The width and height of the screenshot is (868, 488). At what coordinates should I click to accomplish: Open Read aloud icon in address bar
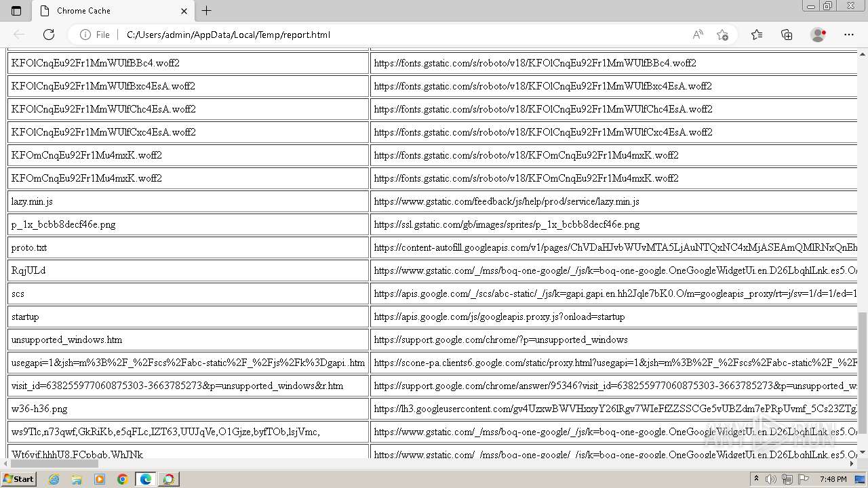(698, 35)
